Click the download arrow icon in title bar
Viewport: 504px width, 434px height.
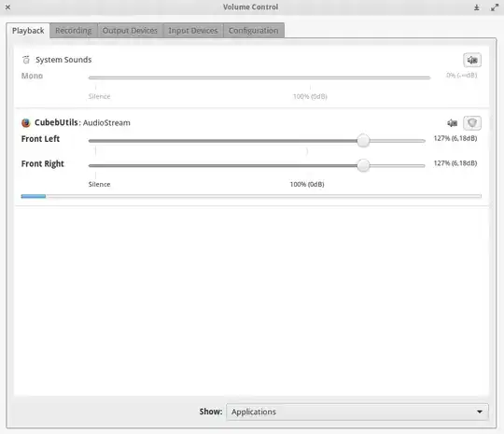477,7
